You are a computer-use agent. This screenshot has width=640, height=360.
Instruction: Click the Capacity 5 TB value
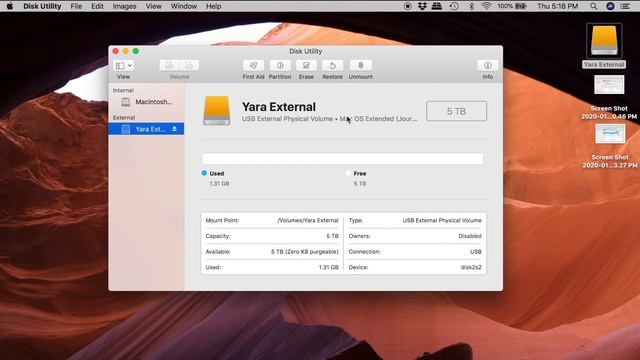pyautogui.click(x=332, y=236)
